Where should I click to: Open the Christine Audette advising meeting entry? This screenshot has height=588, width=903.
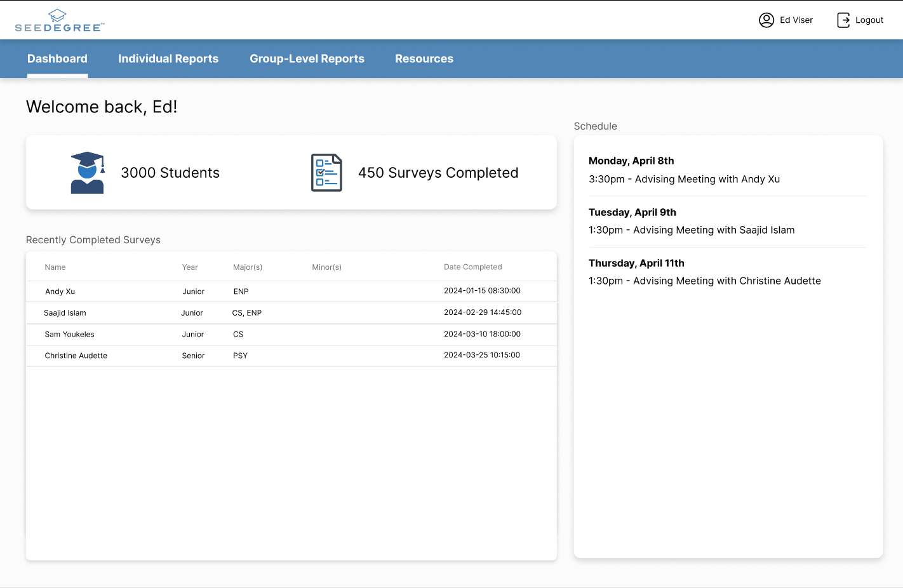705,281
